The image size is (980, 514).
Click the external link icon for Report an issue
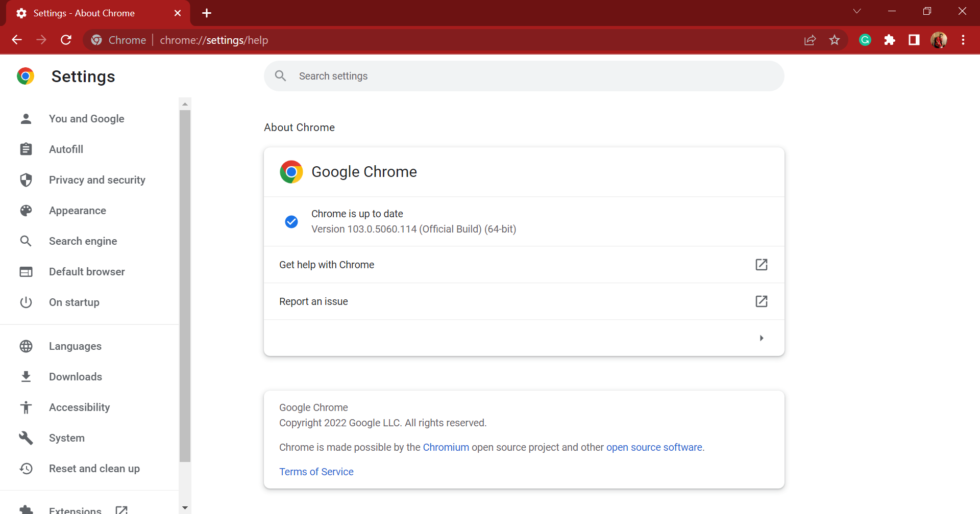coord(762,301)
